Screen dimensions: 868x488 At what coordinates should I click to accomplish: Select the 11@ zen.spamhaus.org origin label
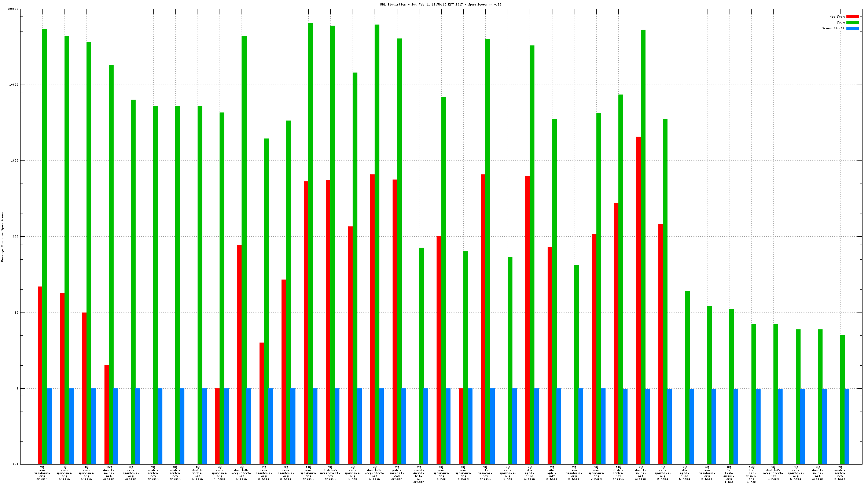click(x=308, y=473)
